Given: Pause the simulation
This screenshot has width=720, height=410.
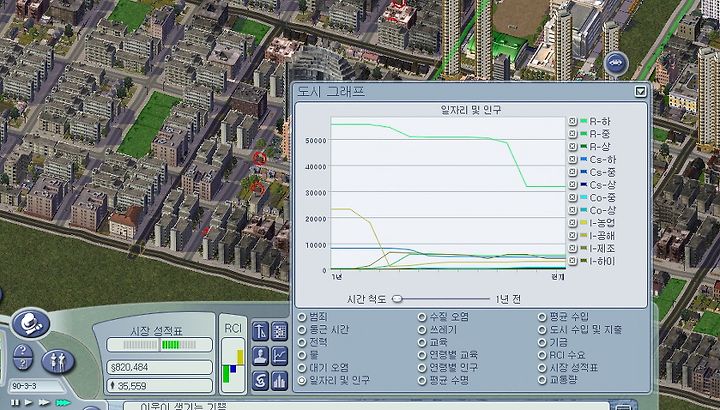Looking at the screenshot, I should [x=15, y=403].
